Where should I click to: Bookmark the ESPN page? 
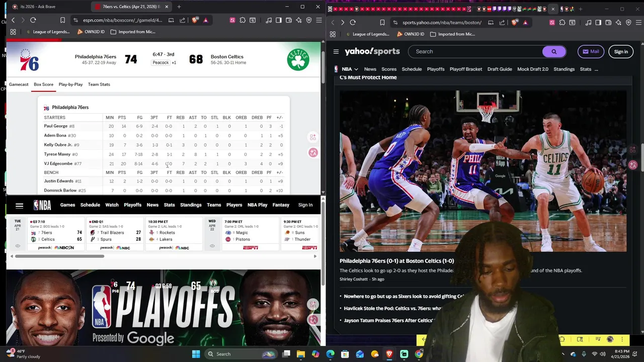[x=62, y=20]
